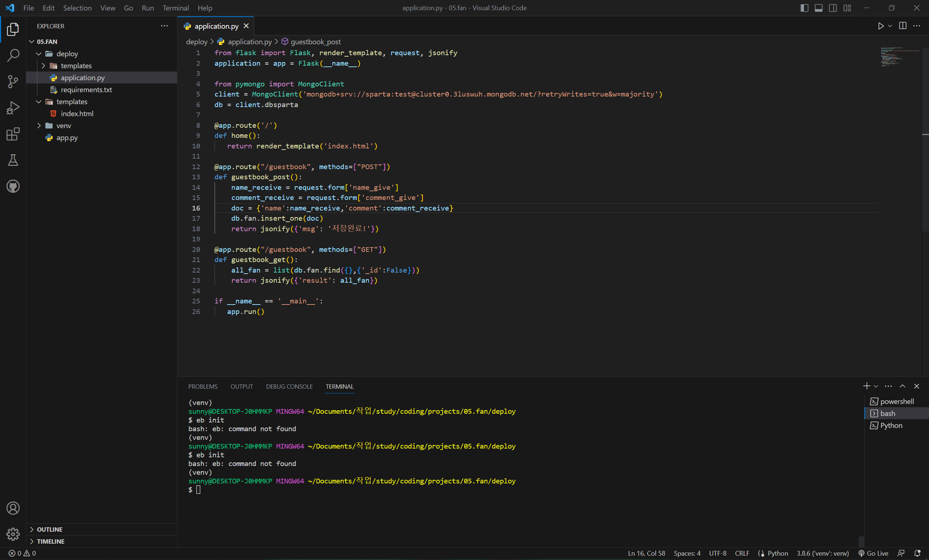Expand the OUTLINE section
Viewport: 929px width, 560px height.
102,530
